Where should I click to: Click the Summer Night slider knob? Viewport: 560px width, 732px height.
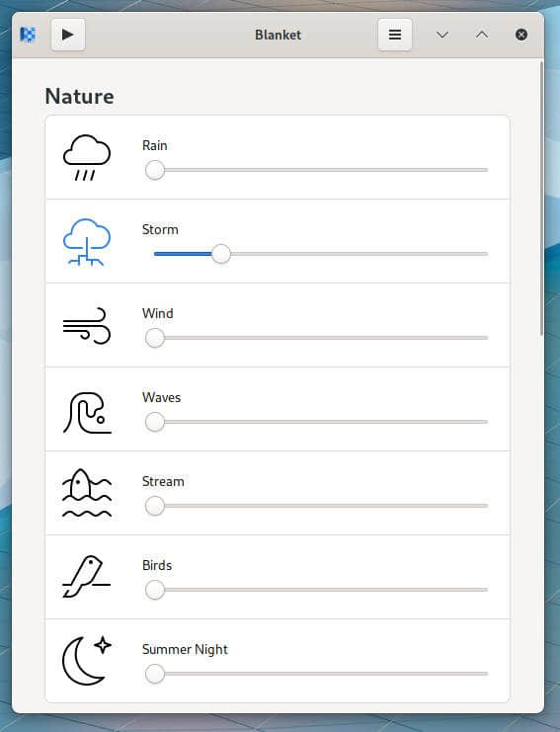click(154, 674)
